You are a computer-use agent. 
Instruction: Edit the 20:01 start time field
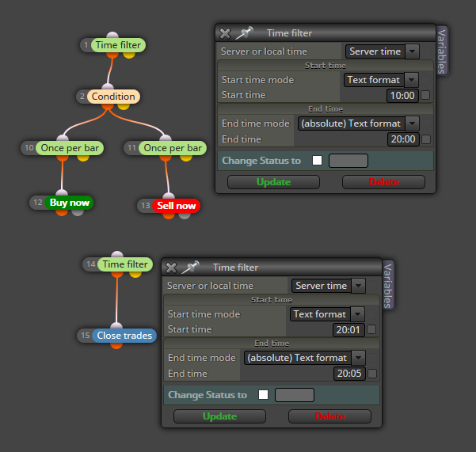tap(348, 330)
